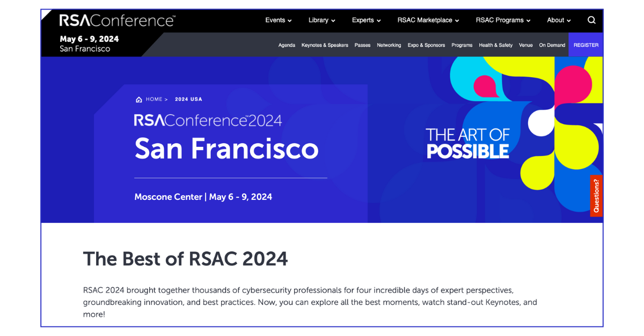
Task: Open the Health & Safety link
Action: coord(495,45)
